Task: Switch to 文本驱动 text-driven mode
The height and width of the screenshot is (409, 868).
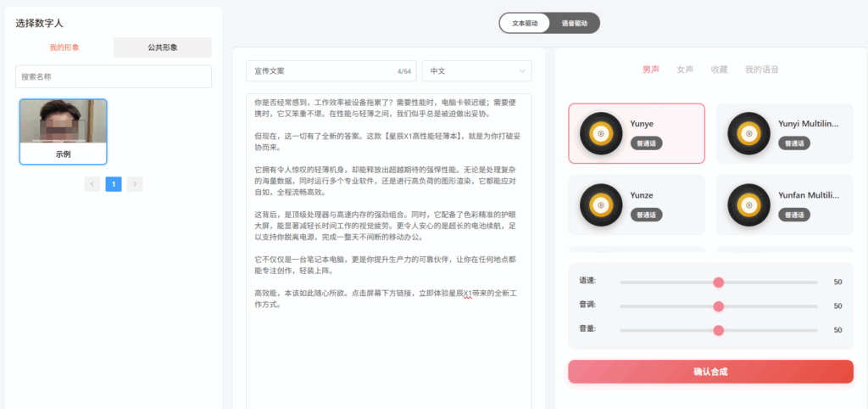Action: [x=525, y=24]
